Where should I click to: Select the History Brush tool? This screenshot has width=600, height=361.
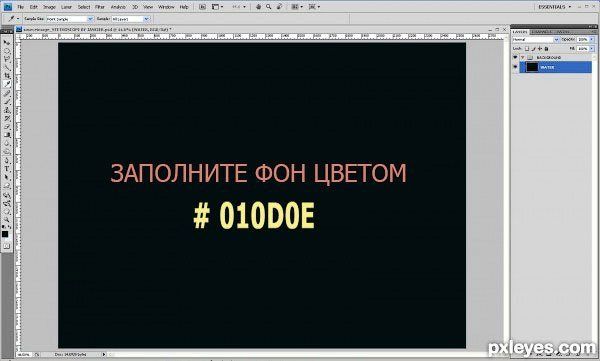click(7, 119)
